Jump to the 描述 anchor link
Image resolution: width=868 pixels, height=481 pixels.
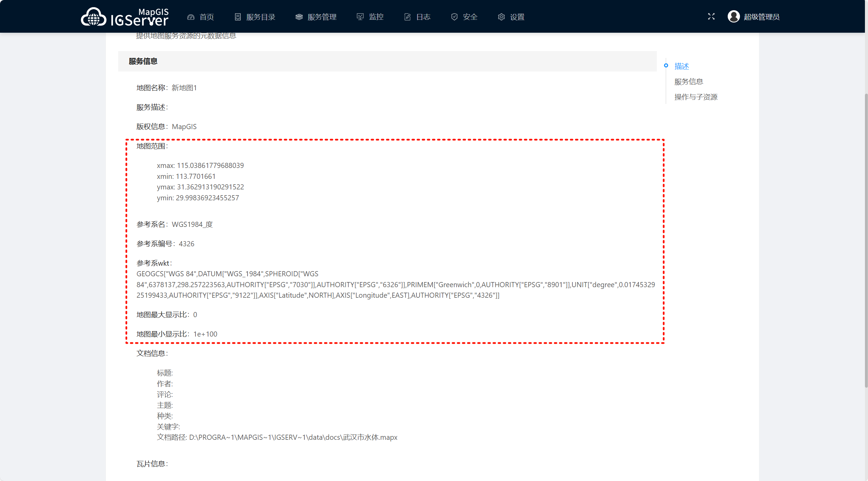681,66
